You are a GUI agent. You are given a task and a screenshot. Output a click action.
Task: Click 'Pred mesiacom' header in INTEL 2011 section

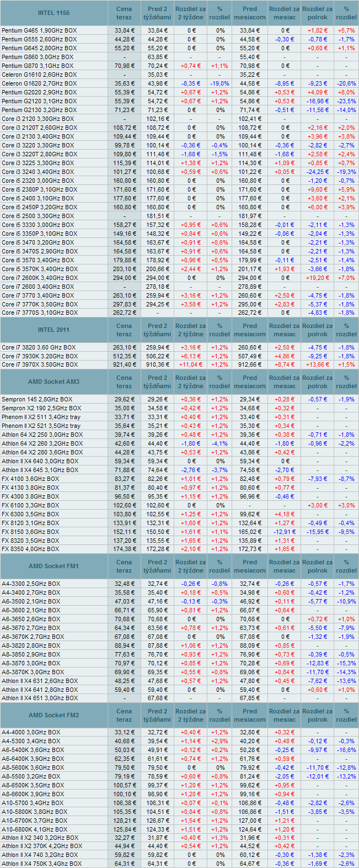250,330
